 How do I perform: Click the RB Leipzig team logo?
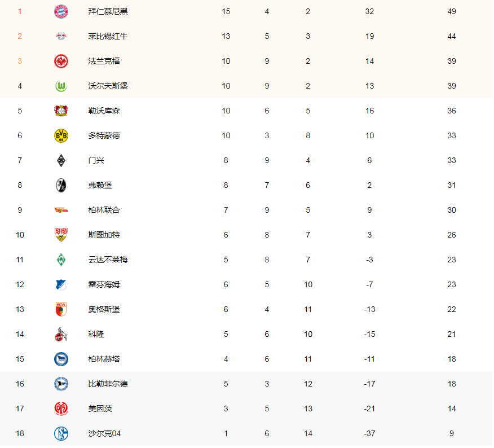[61, 36]
